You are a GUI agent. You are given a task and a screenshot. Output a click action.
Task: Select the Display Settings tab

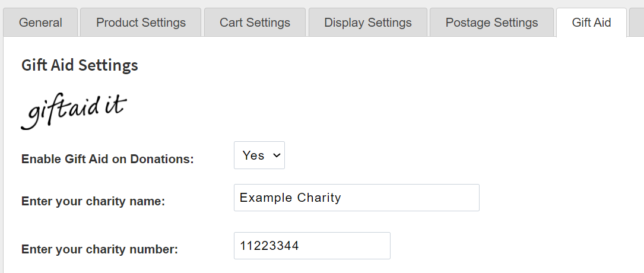367,23
